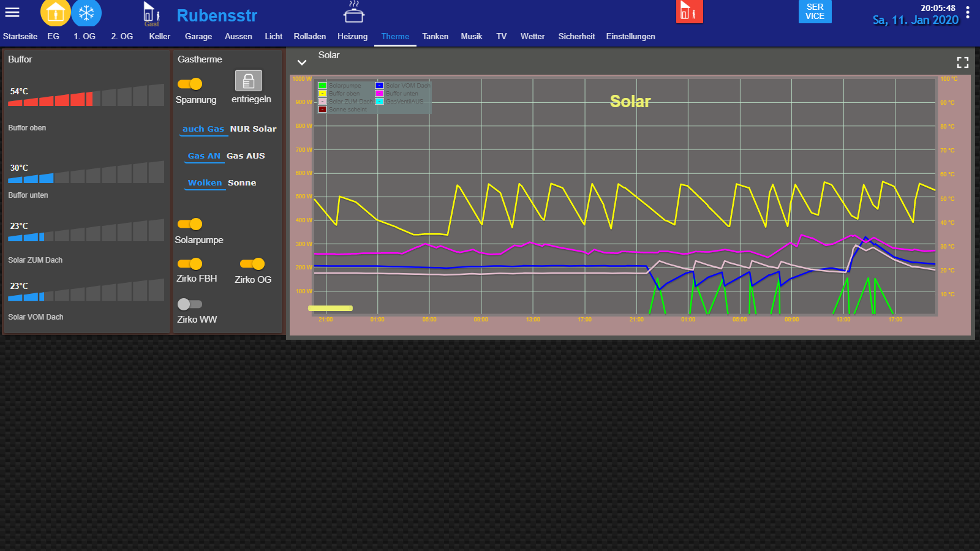Switch to the TV tab
The width and height of the screenshot is (980, 551).
pos(502,37)
